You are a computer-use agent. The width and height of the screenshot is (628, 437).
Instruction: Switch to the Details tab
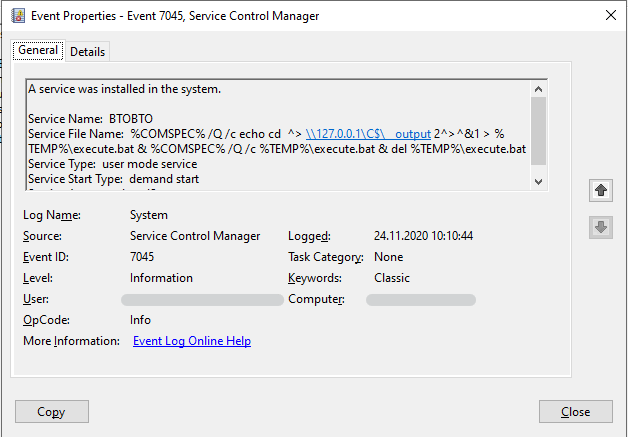click(87, 51)
